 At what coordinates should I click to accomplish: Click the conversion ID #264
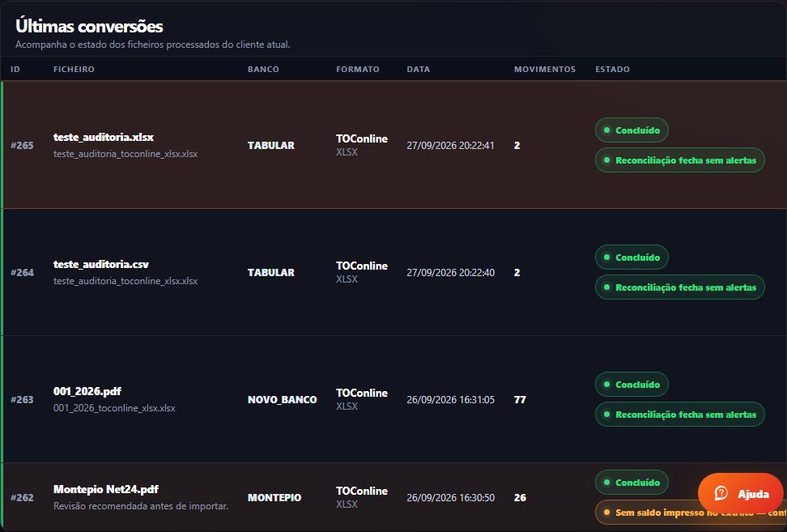22,273
